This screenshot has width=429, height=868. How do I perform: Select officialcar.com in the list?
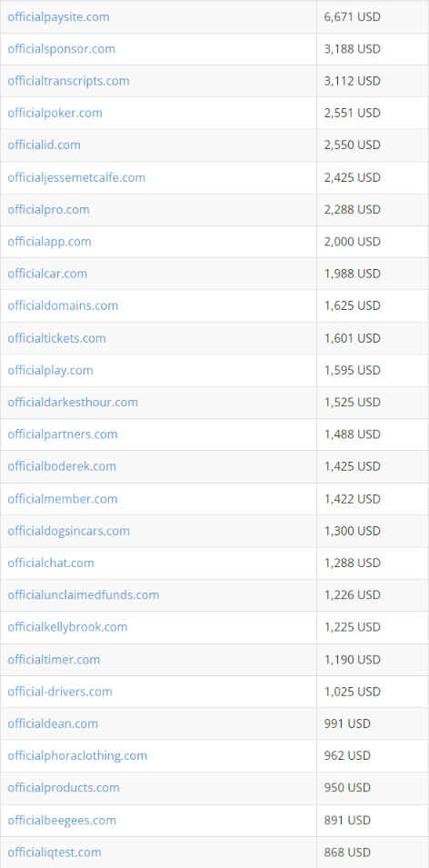(47, 274)
